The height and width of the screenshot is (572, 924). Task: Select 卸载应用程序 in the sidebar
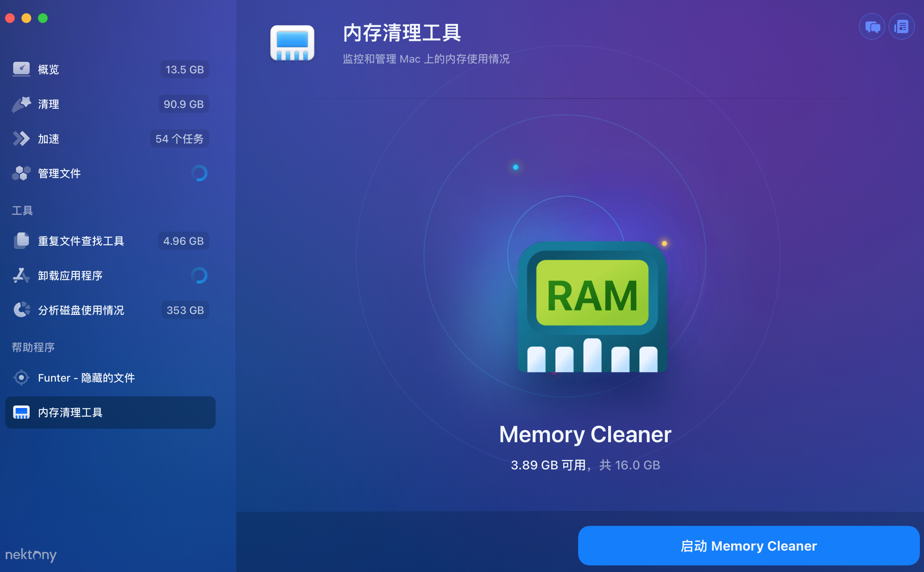pyautogui.click(x=110, y=275)
